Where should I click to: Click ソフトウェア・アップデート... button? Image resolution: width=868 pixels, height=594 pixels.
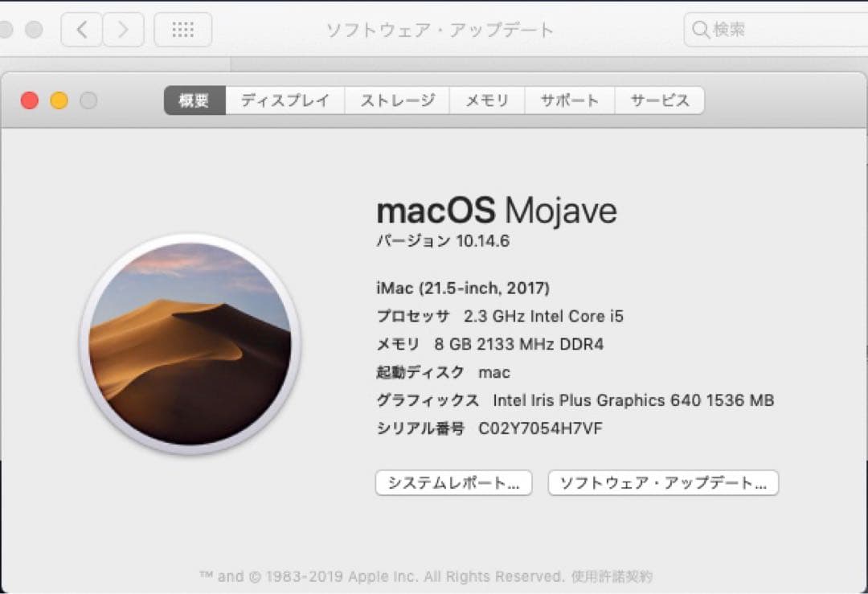(x=663, y=483)
